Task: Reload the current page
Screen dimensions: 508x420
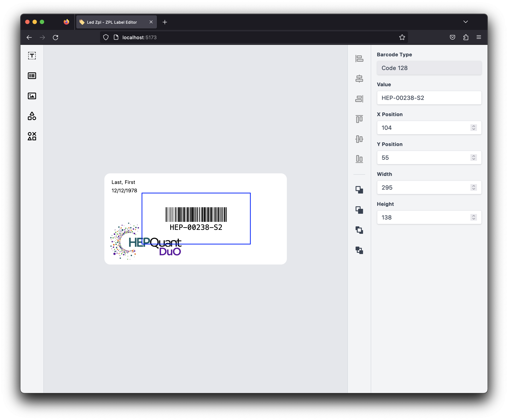Action: tap(56, 37)
